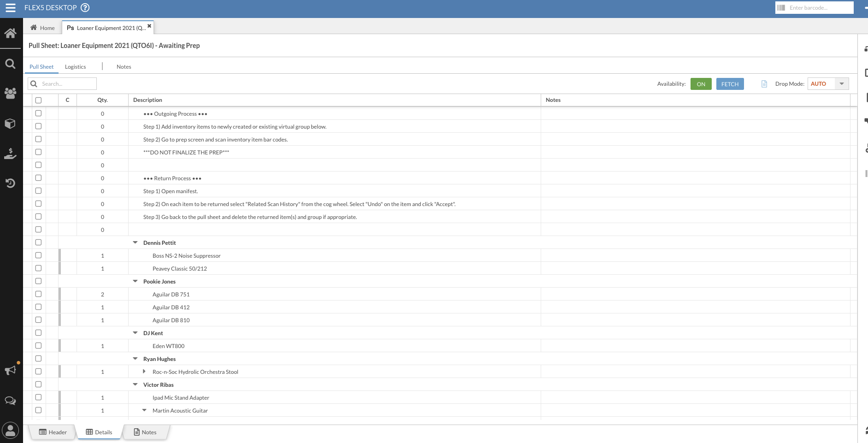Expand the Roc-n-Soc Hydrolic Orchestra Stool item
Screen dimensions: 868x443
tap(144, 372)
